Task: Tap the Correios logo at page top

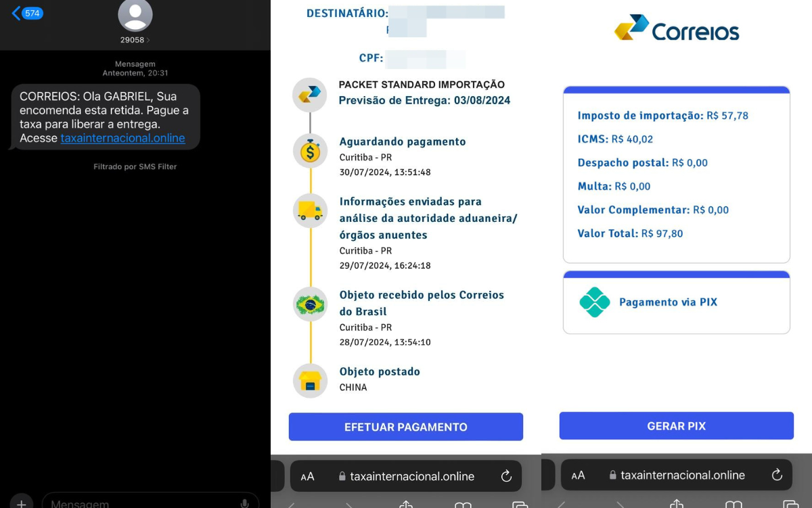Action: click(x=677, y=28)
